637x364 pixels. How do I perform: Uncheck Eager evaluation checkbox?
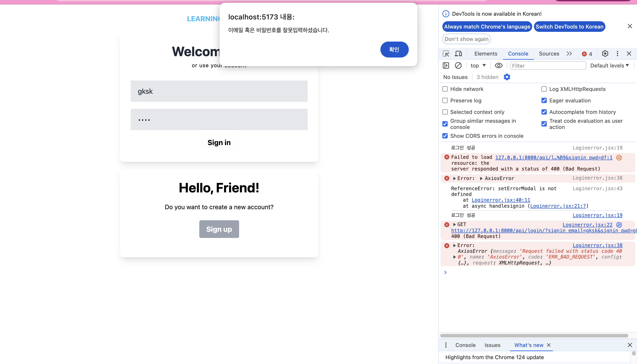tap(544, 100)
